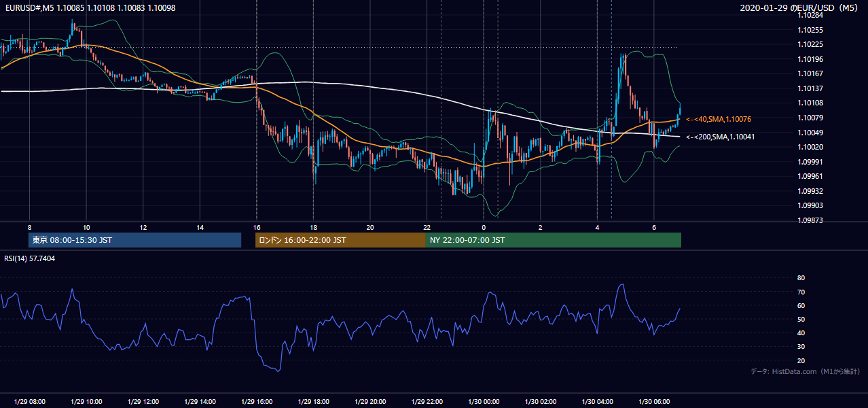This screenshot has height=408, width=868.
Task: Click price axis label 1.10284
Action: (811, 15)
